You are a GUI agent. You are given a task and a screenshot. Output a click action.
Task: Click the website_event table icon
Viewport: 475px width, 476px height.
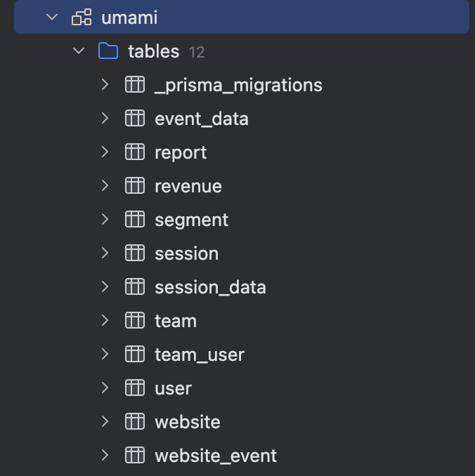134,456
